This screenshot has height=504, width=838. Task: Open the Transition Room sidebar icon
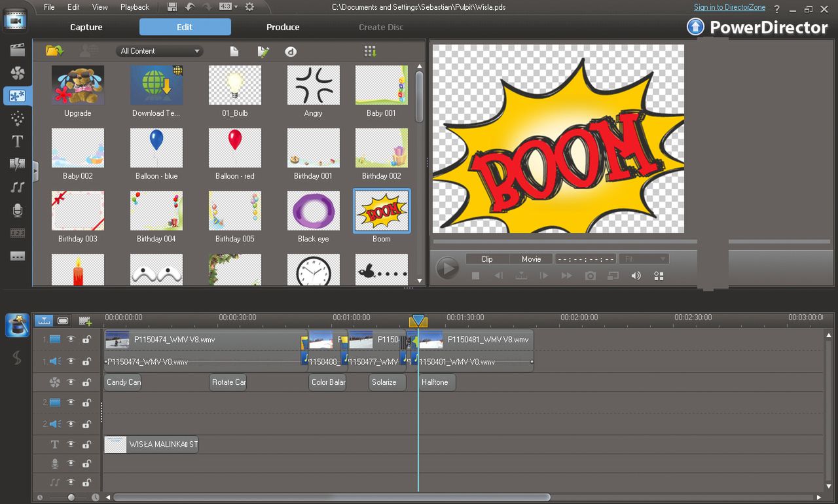point(17,164)
